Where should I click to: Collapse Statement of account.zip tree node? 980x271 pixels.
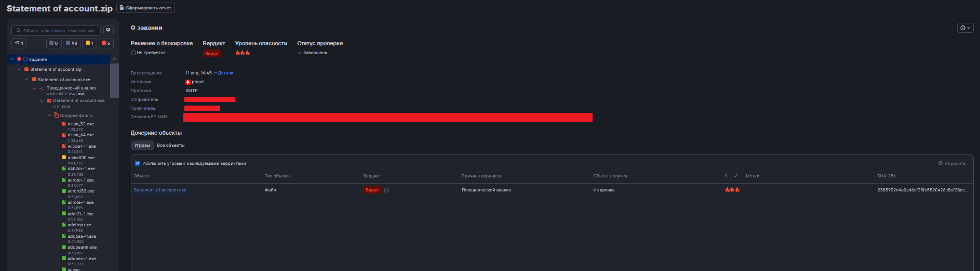(20, 69)
